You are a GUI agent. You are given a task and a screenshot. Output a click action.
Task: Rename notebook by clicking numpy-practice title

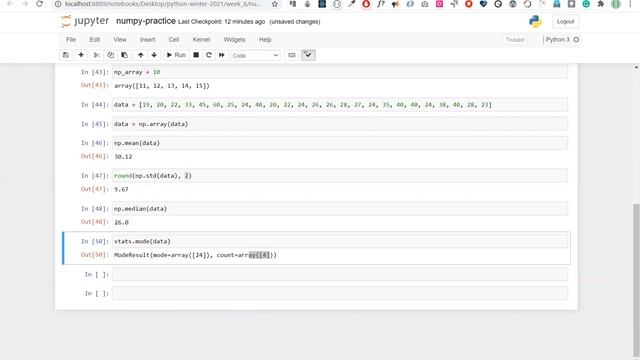tap(146, 21)
